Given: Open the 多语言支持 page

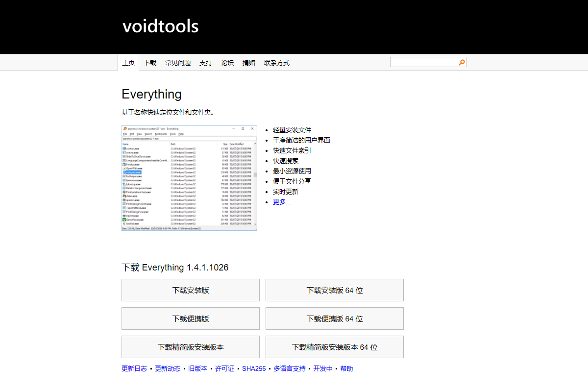Looking at the screenshot, I should 289,368.
